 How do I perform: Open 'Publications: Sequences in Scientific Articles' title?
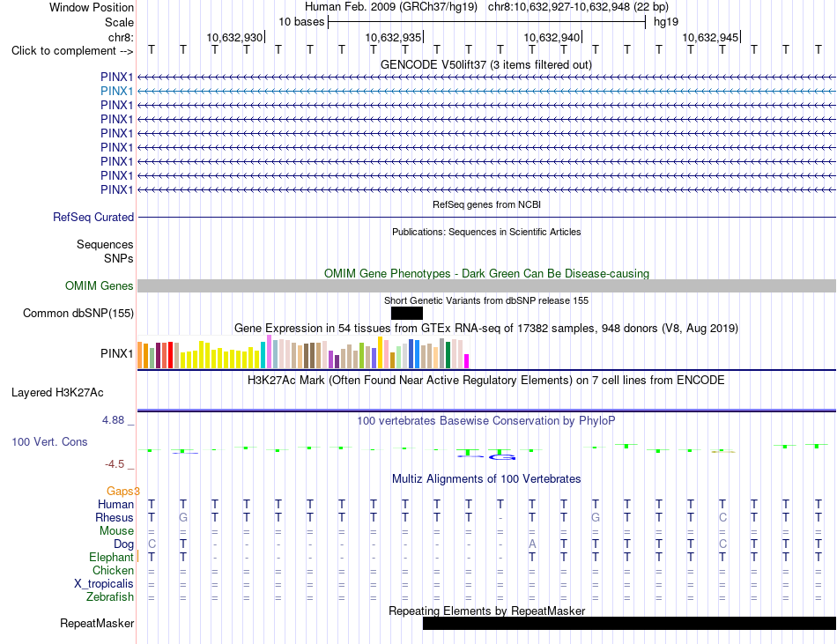[x=486, y=232]
